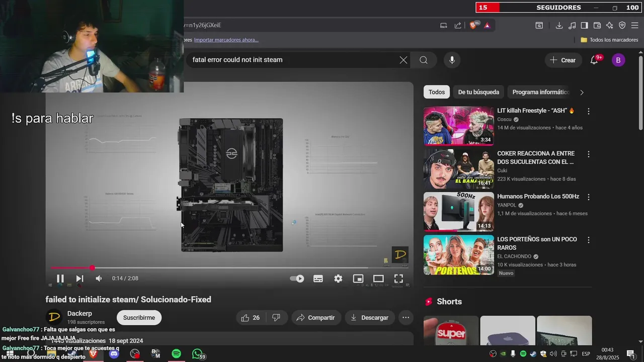The image size is (644, 362).
Task: Open the Coscu channel link
Action: click(x=504, y=120)
